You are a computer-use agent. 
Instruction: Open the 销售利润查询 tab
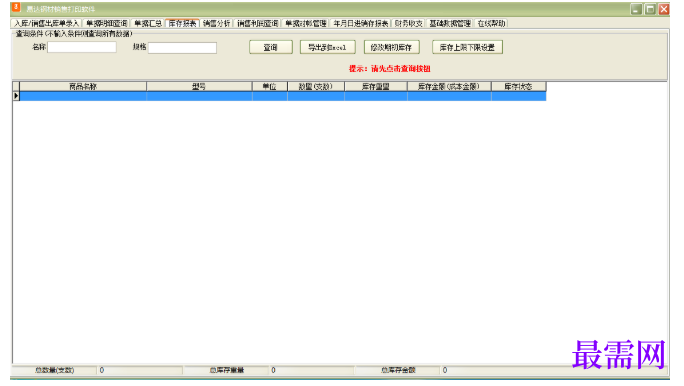[x=257, y=24]
